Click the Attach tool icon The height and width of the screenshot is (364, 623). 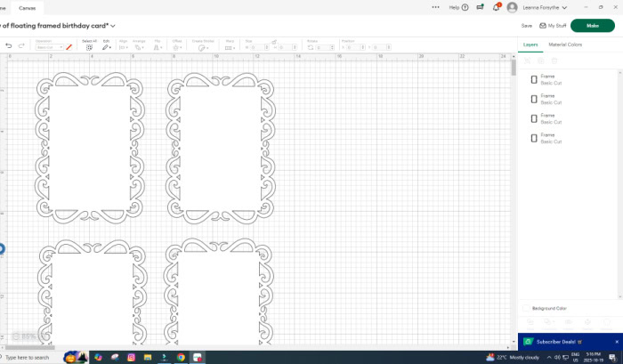pos(568,322)
